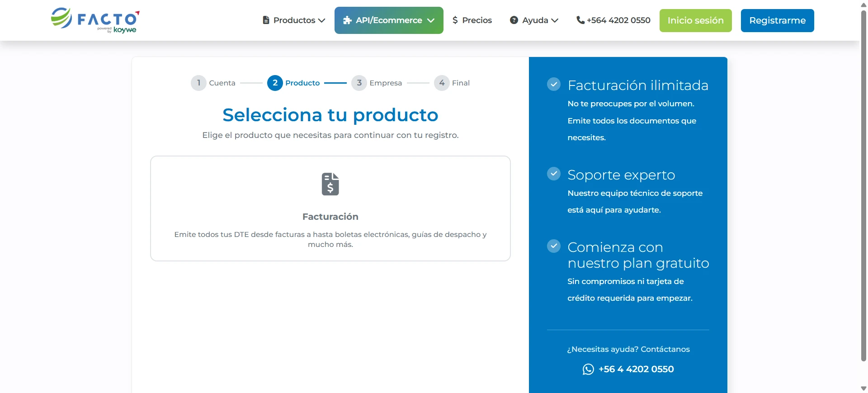The image size is (868, 393).
Task: Click the scrollbar down arrow
Action: pos(863,388)
